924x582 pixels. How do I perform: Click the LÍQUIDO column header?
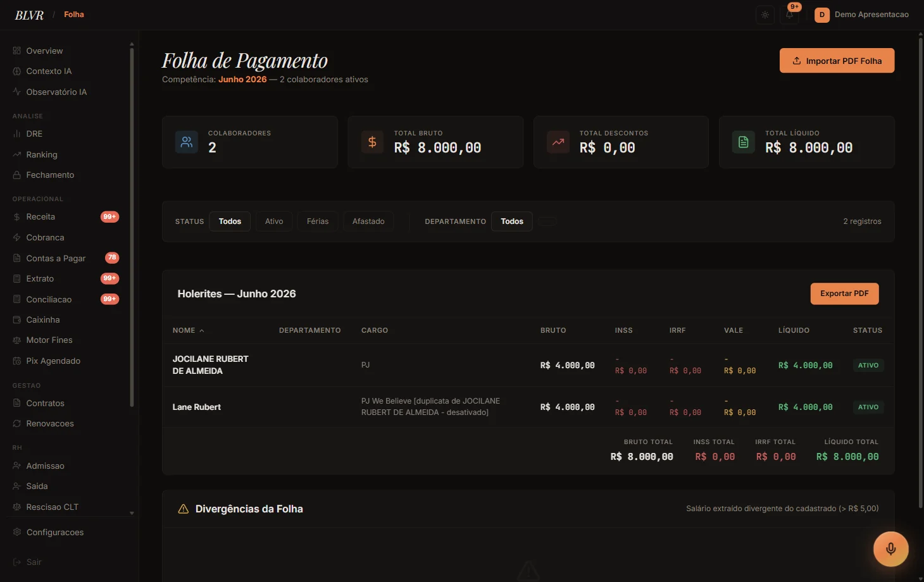794,330
